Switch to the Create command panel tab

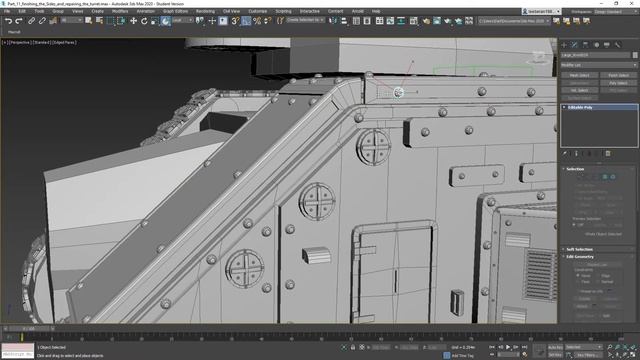pyautogui.click(x=564, y=45)
